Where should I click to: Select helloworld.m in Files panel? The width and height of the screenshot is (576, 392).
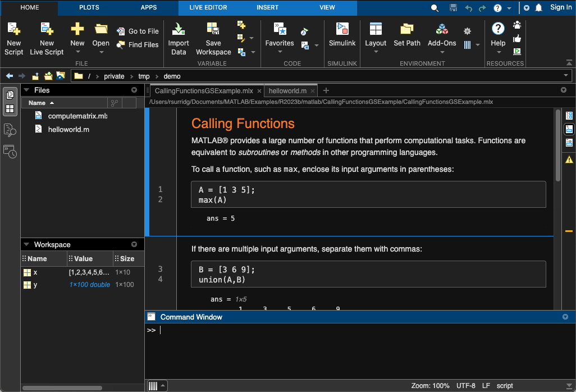click(68, 129)
